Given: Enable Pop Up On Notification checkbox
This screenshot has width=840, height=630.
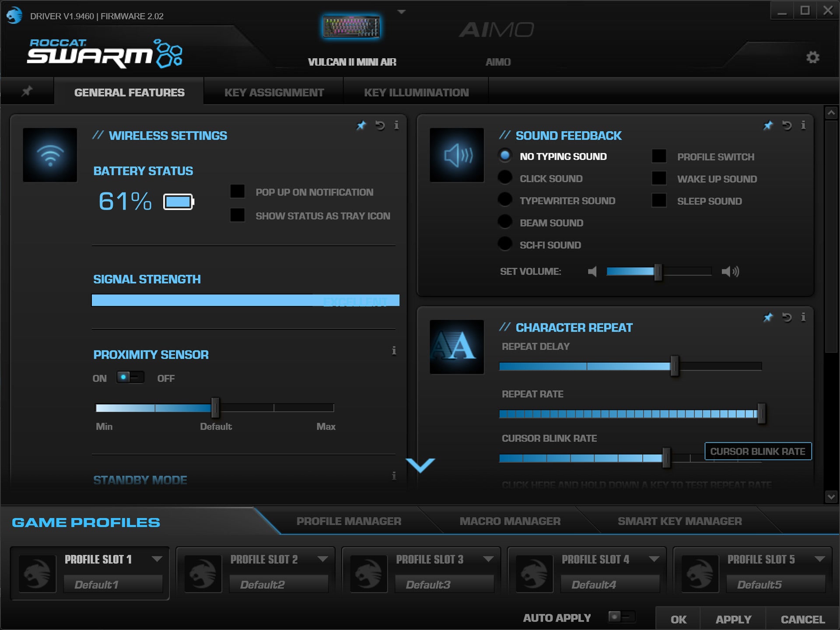Looking at the screenshot, I should [x=238, y=192].
